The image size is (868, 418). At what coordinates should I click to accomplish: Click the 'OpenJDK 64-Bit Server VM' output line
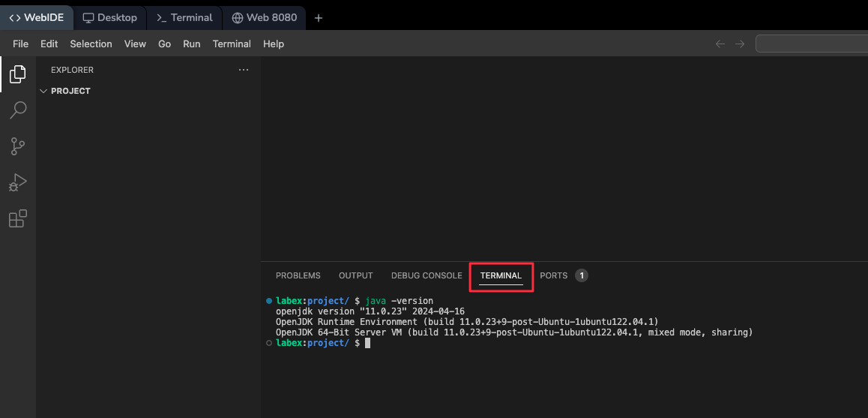514,332
